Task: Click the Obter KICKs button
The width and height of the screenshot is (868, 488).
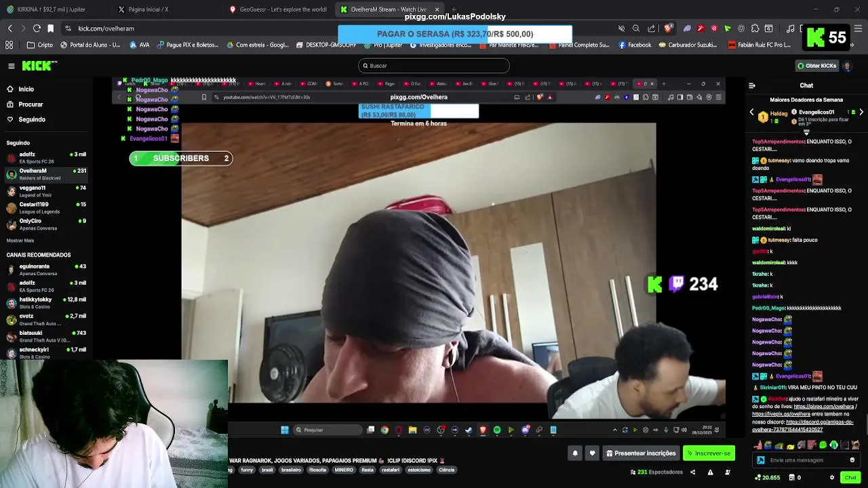Action: (816, 66)
